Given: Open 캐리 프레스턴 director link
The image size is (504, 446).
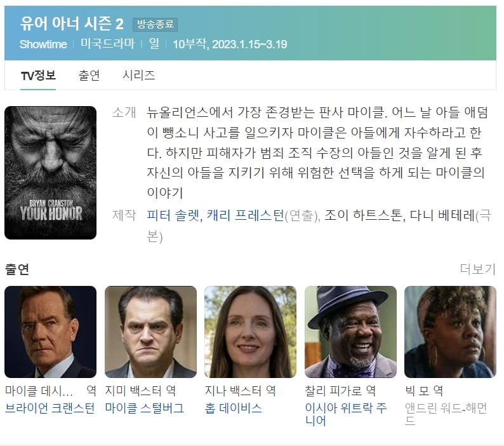Looking at the screenshot, I should (x=246, y=215).
